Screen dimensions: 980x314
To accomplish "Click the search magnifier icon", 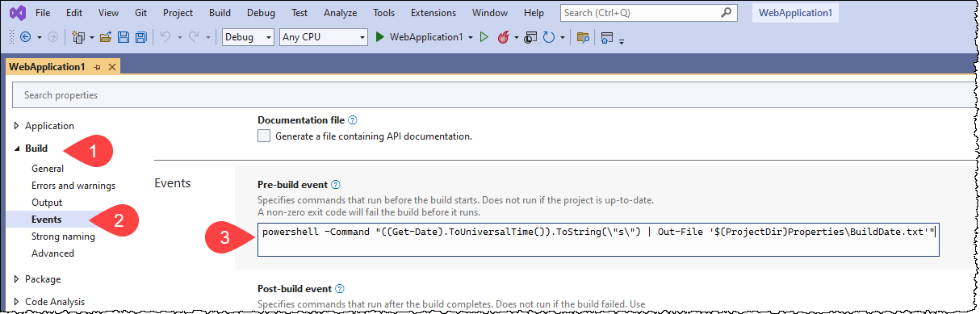I will pyautogui.click(x=726, y=12).
